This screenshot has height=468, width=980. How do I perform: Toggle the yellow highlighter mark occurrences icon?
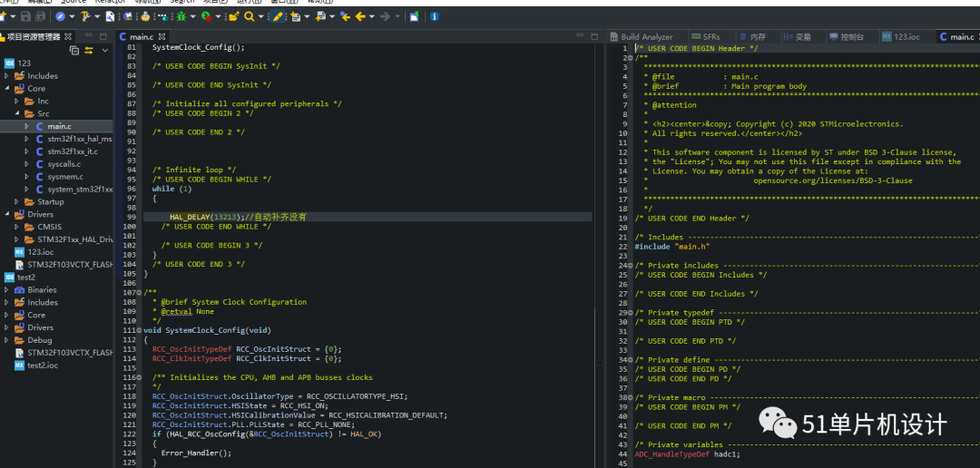click(278, 17)
